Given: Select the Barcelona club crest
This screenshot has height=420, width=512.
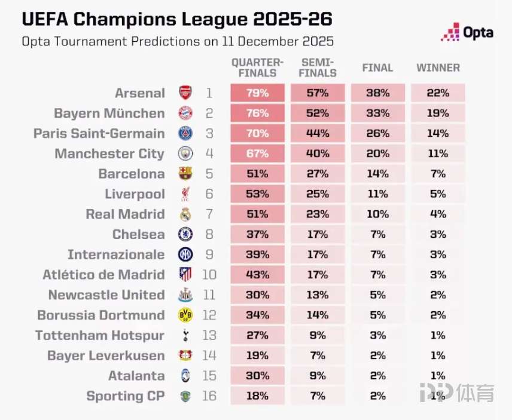Looking at the screenshot, I should tap(185, 174).
